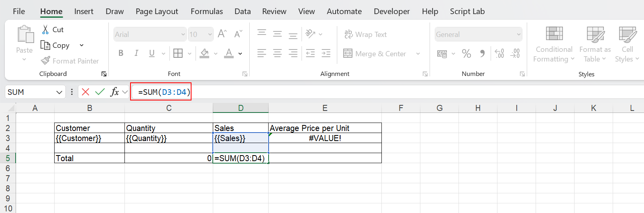Open the Font name Arial combo box
This screenshot has width=644, height=213.
150,35
